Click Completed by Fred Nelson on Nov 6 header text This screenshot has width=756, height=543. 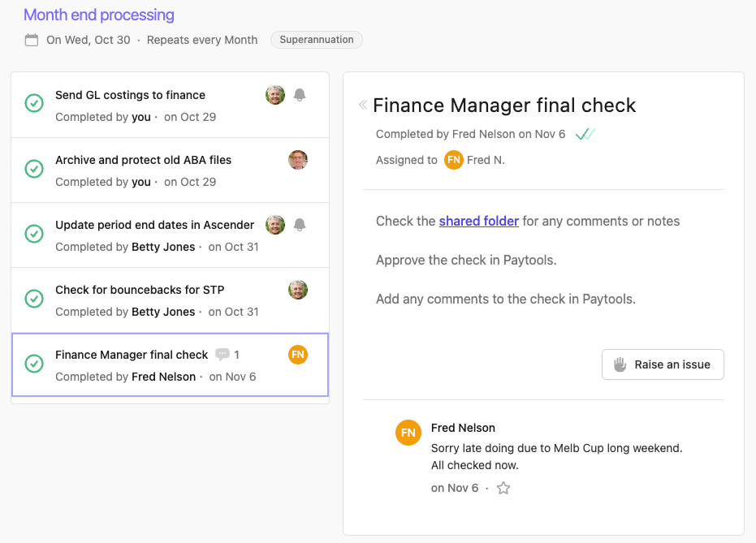pos(471,134)
